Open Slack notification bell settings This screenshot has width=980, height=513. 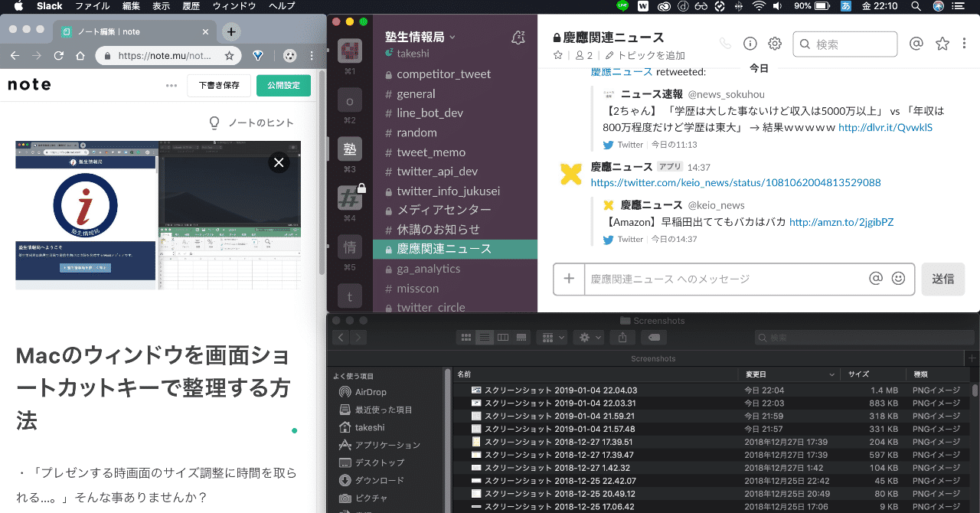pyautogui.click(x=518, y=38)
